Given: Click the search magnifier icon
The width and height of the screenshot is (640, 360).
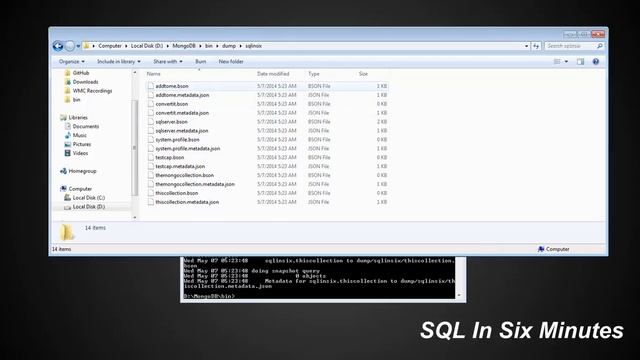Looking at the screenshot, I should coord(600,46).
